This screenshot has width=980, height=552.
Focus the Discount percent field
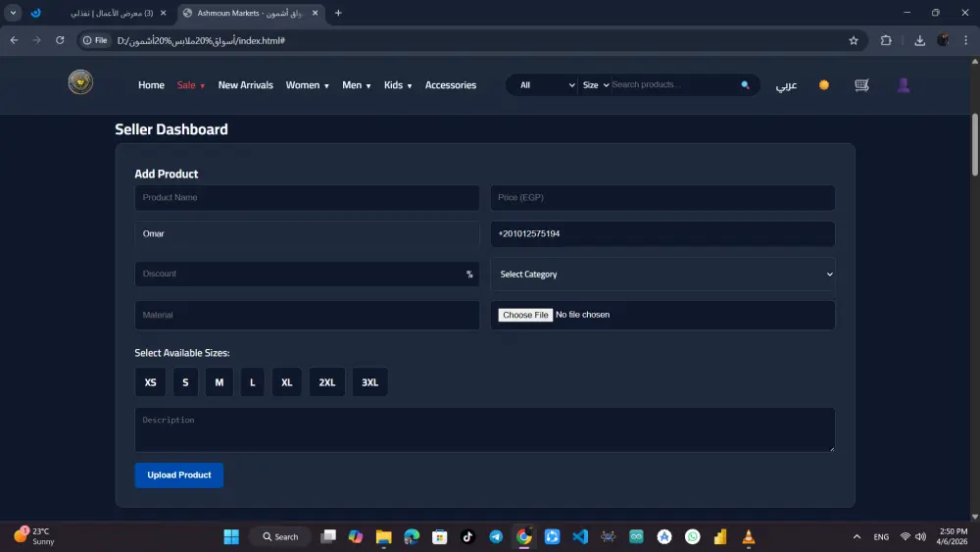tap(307, 274)
